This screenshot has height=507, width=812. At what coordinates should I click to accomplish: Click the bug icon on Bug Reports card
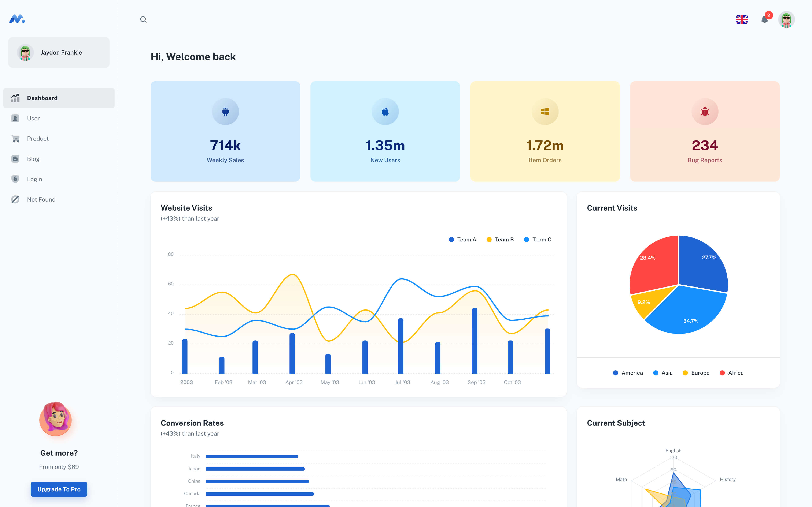pos(705,112)
